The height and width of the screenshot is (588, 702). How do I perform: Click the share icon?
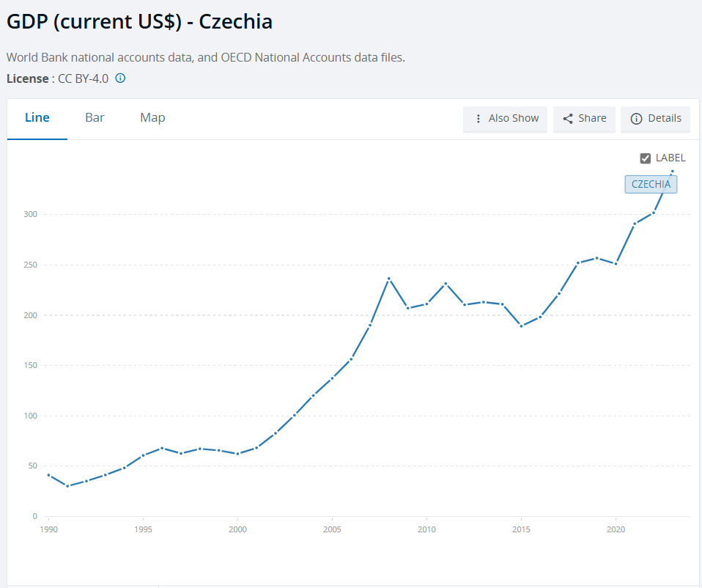point(568,119)
